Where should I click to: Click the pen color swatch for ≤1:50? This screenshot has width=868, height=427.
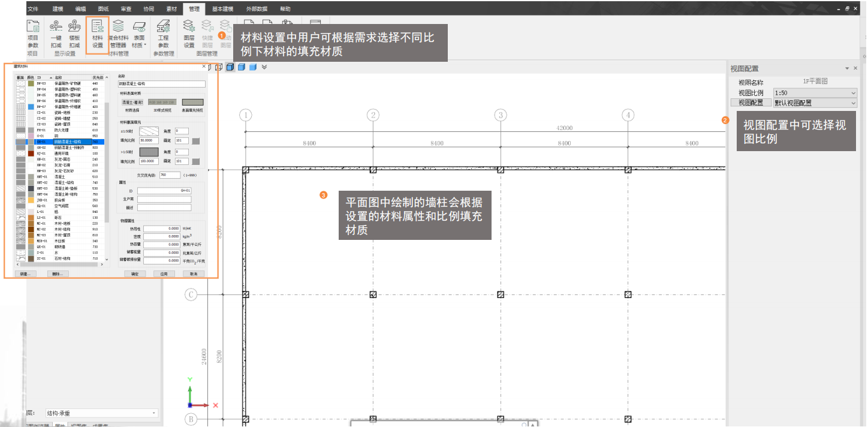click(196, 142)
